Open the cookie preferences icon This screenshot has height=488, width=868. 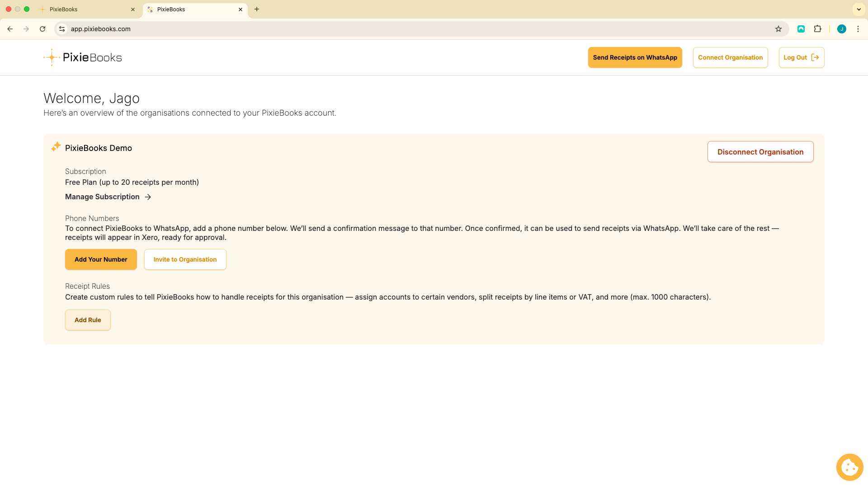point(849,467)
